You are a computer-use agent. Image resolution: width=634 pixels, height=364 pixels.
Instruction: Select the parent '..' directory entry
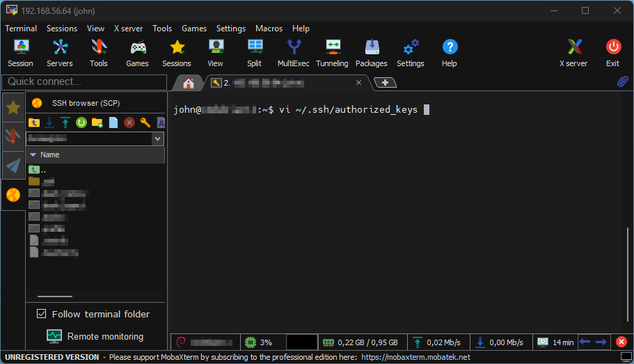click(x=37, y=170)
